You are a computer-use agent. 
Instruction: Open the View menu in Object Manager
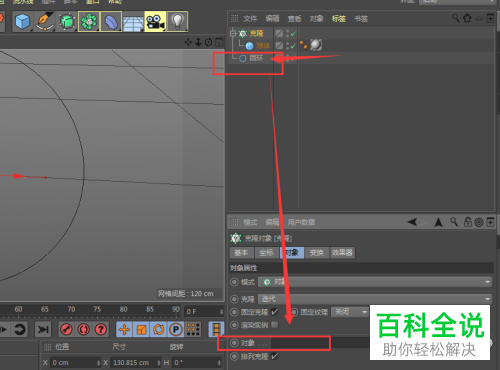294,19
